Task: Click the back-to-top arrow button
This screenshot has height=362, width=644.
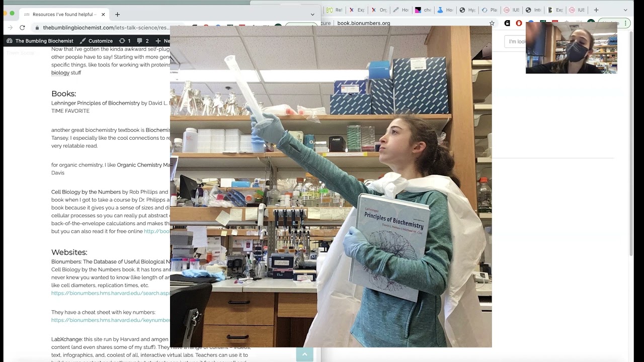Action: click(304, 354)
